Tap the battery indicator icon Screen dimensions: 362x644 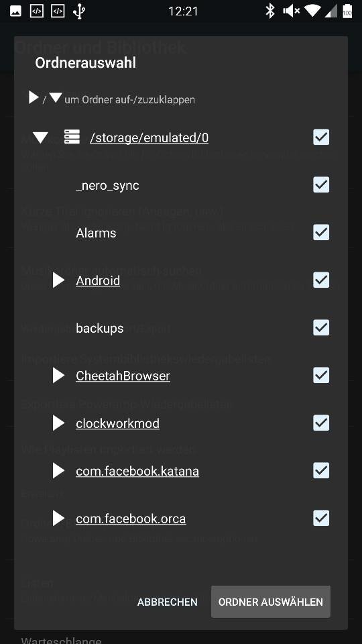coord(347,11)
